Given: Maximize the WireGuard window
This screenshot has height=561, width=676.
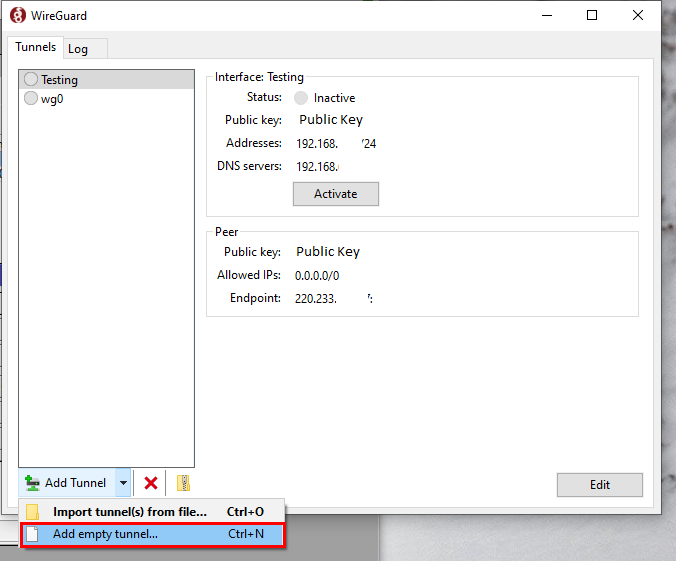Looking at the screenshot, I should (x=592, y=16).
